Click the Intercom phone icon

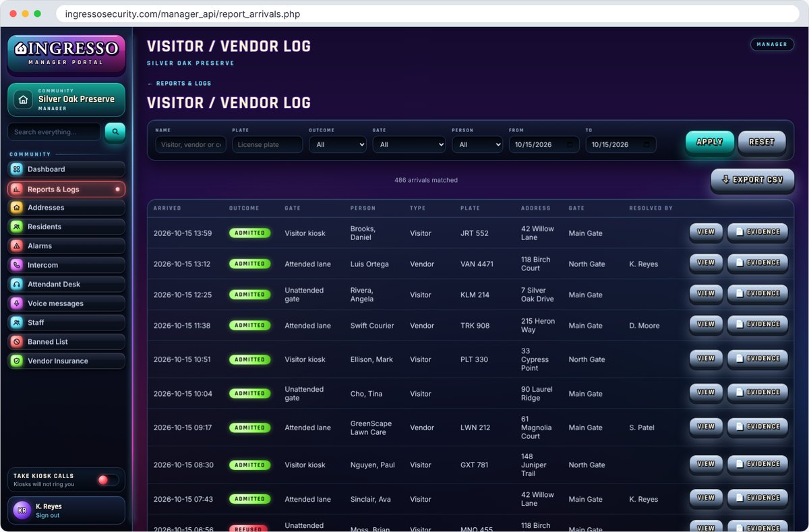click(x=17, y=265)
